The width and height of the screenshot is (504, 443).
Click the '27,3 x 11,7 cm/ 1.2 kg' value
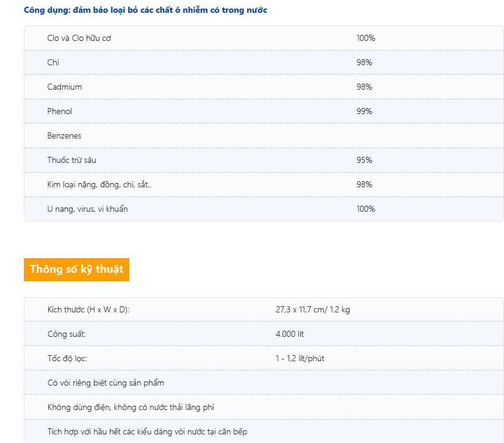click(312, 309)
